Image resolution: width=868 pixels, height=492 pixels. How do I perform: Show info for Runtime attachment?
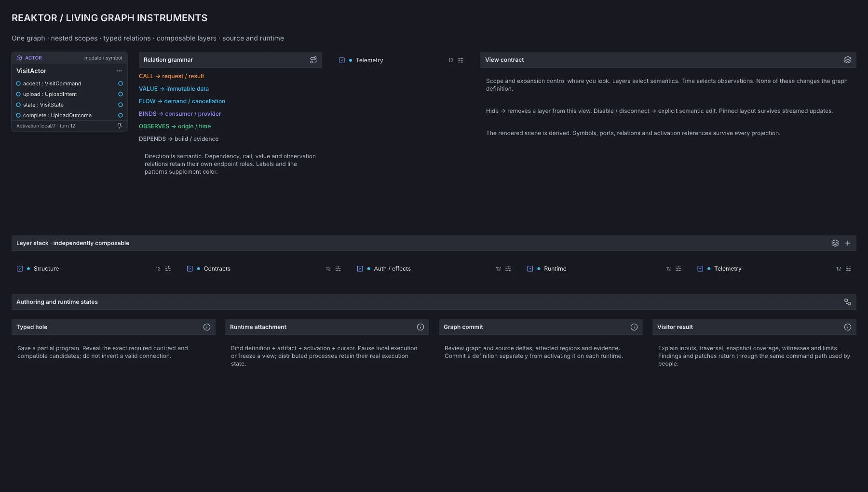[420, 327]
